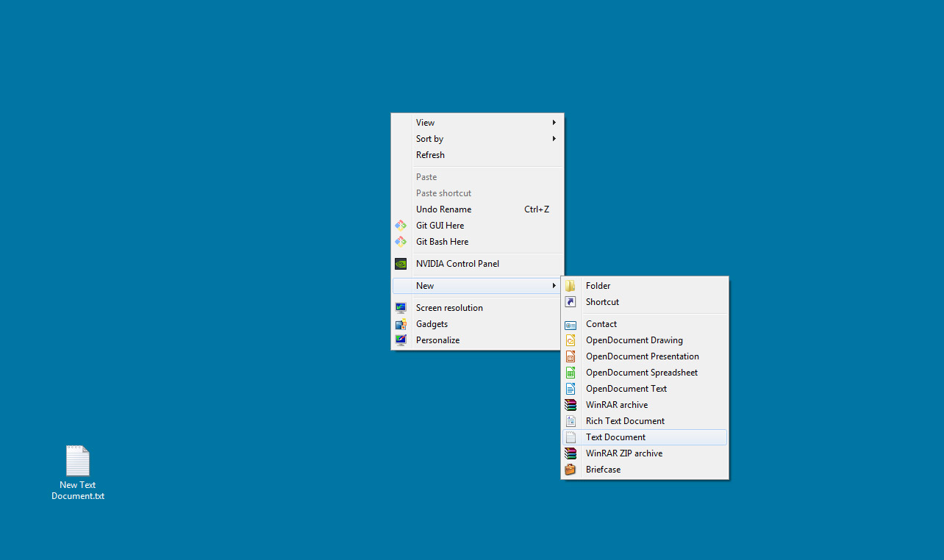Click the OpenDocument Spreadsheet icon
Viewport: 944px width, 560px height.
click(x=571, y=373)
